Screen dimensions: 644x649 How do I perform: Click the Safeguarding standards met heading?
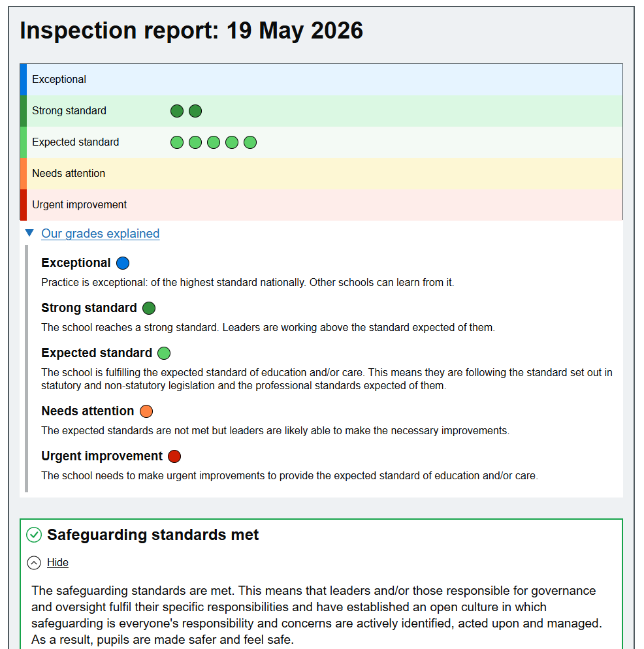click(x=153, y=535)
